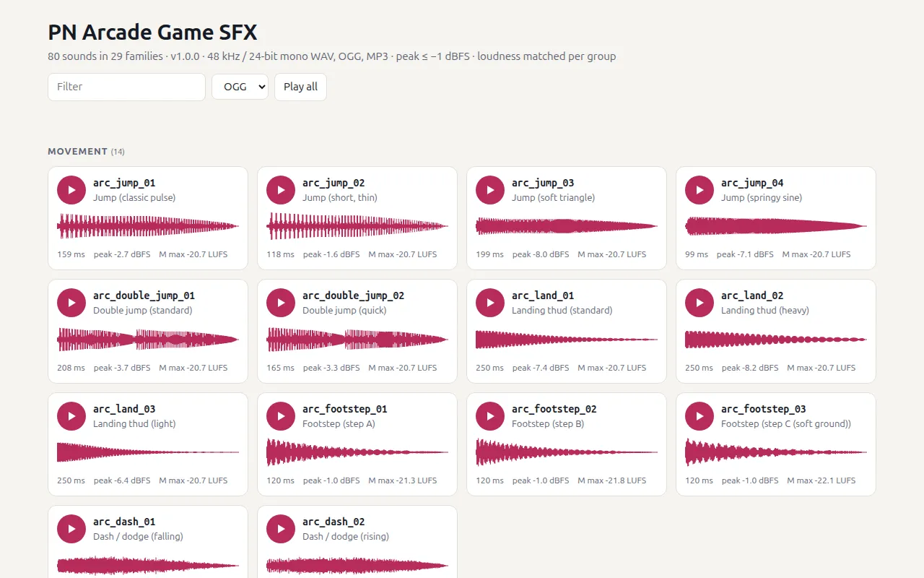Play the arc_land_02 heavy landing thud
This screenshot has width=924, height=578.
(x=699, y=303)
